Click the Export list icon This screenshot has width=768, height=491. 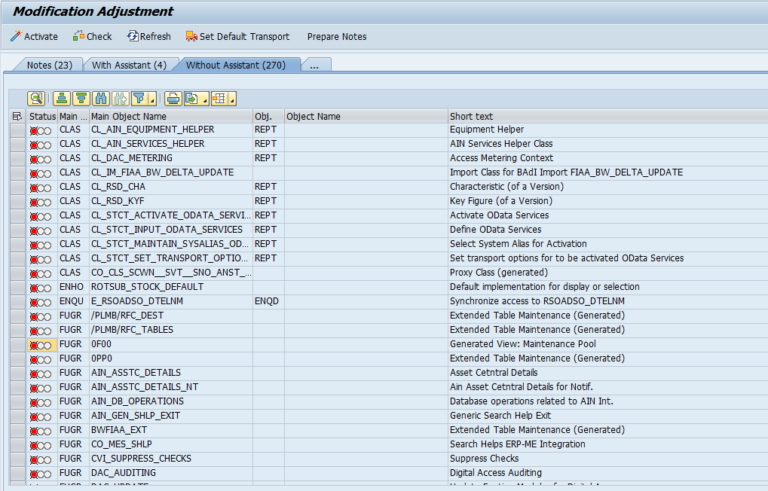pos(191,98)
